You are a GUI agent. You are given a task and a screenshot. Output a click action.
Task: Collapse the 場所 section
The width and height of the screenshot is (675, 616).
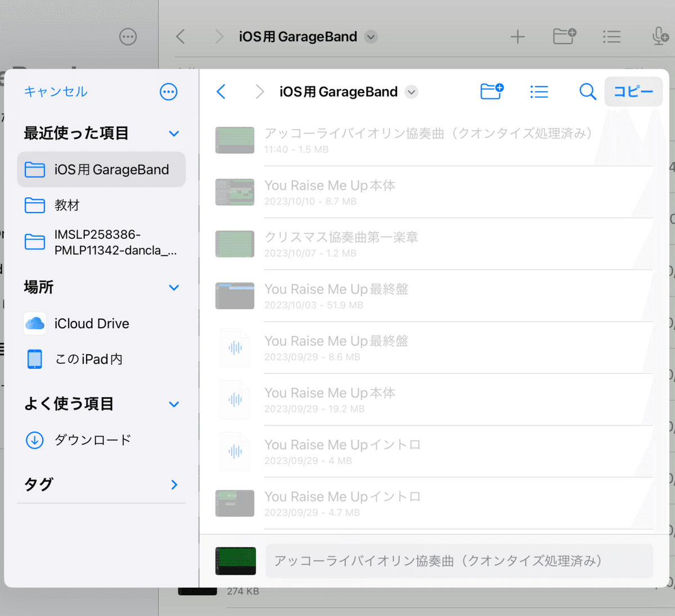(174, 288)
